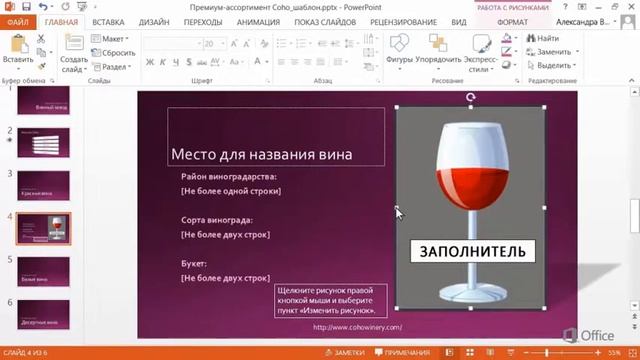The height and width of the screenshot is (360, 640).
Task: Toggle ЗАМЕТКИ notes pane
Action: [344, 353]
